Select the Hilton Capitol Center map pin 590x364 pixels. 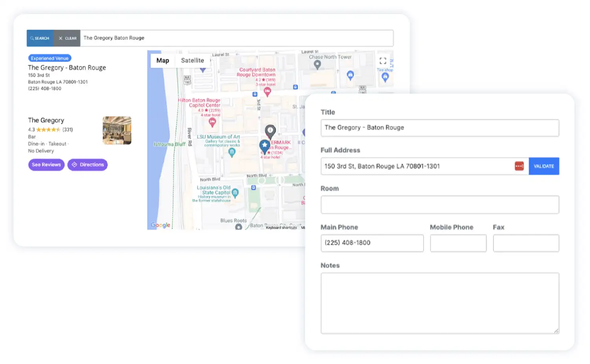pyautogui.click(x=212, y=123)
